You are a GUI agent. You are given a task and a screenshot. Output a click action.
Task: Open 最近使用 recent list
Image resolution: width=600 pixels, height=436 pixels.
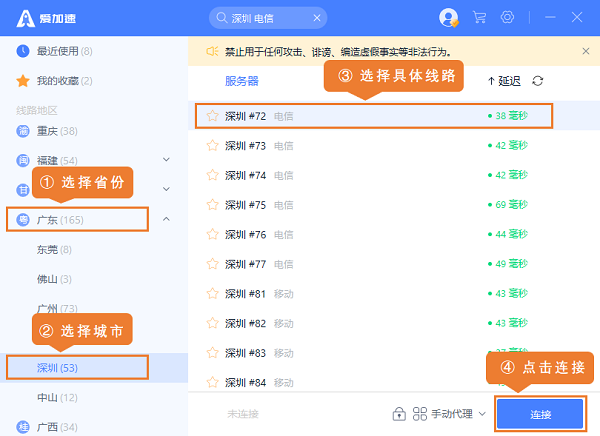click(x=64, y=51)
